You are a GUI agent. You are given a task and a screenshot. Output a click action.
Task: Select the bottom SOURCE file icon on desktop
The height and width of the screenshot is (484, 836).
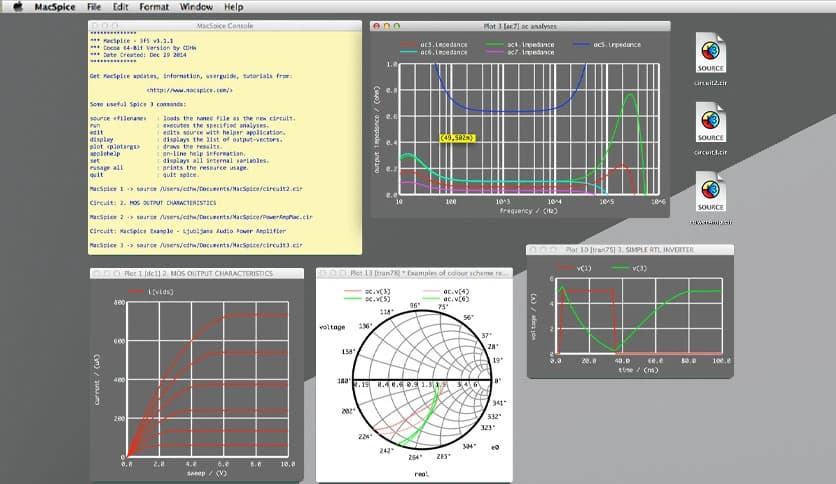pyautogui.click(x=709, y=192)
